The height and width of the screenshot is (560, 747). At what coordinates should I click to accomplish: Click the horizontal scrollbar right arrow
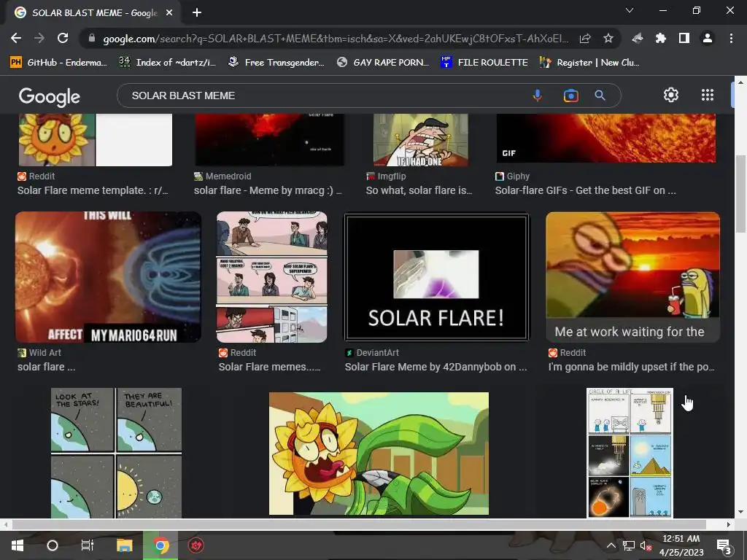[729, 525]
